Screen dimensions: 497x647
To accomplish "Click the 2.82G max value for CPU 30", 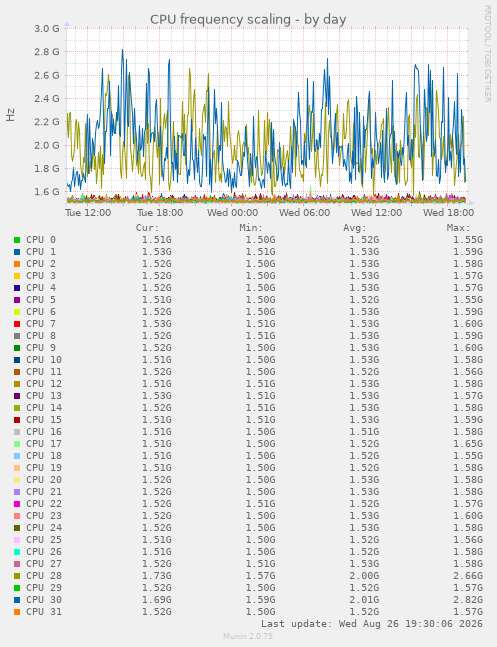I will (x=468, y=600).
